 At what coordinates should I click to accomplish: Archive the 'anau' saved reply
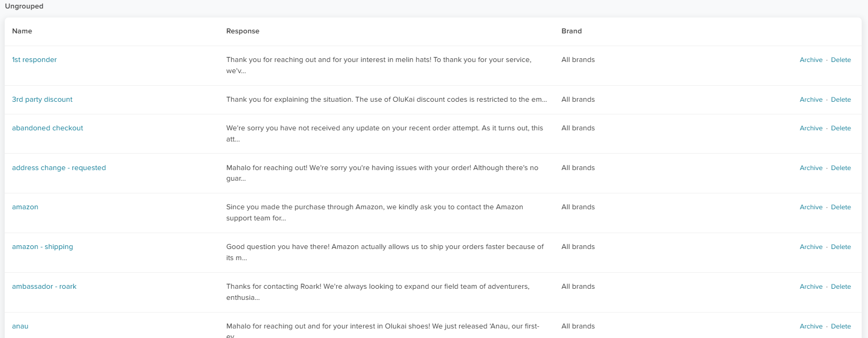click(811, 326)
